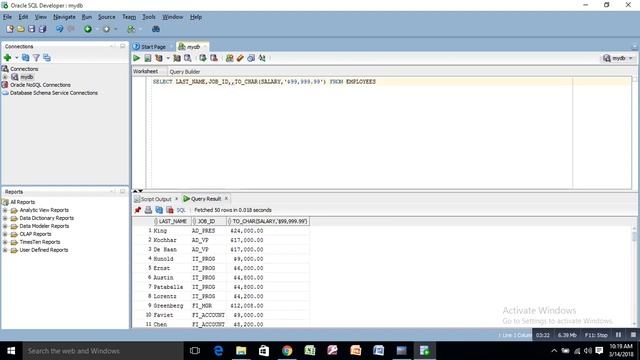The width and height of the screenshot is (640, 360).
Task: Open dropdown arrow beside Back navigation icon
Action: click(97, 29)
